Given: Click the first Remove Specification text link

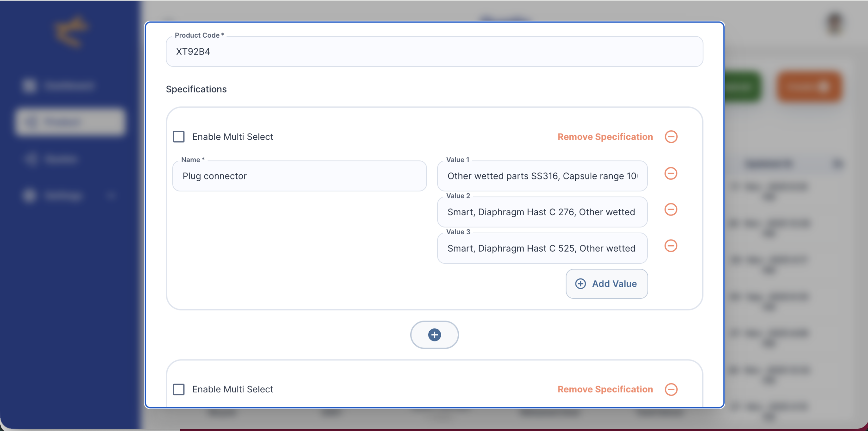Looking at the screenshot, I should pyautogui.click(x=605, y=137).
